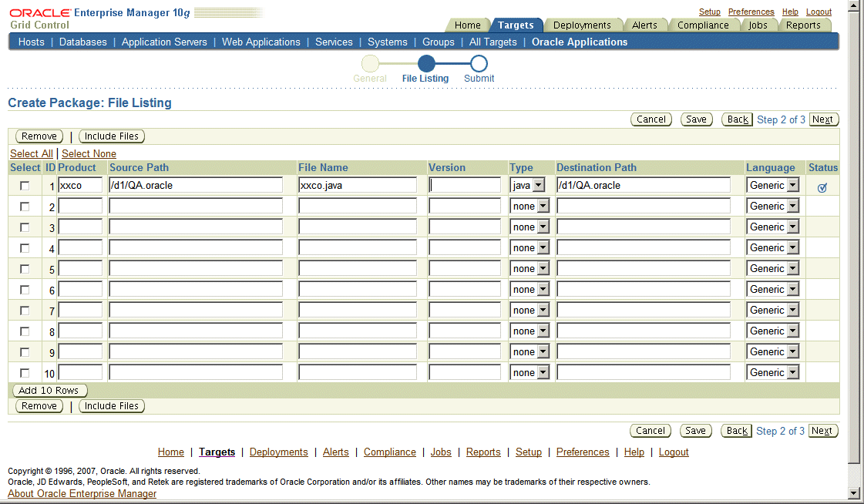Click the Select None link

(89, 153)
